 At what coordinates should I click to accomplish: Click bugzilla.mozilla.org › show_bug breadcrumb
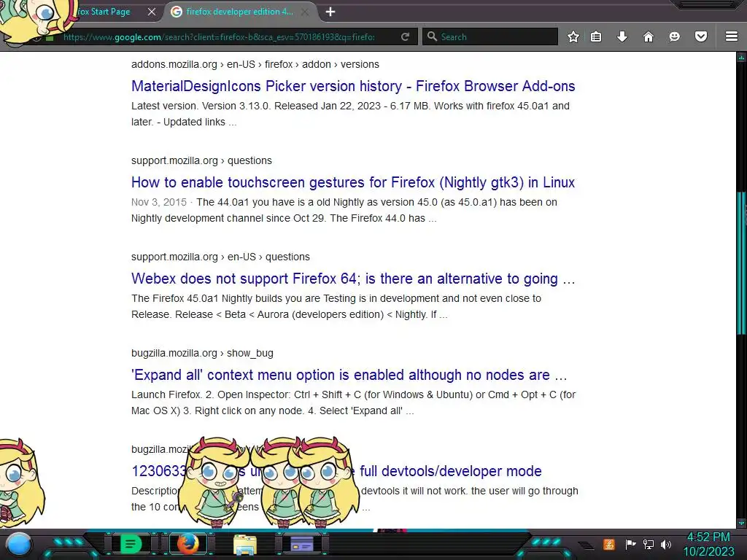tap(203, 354)
